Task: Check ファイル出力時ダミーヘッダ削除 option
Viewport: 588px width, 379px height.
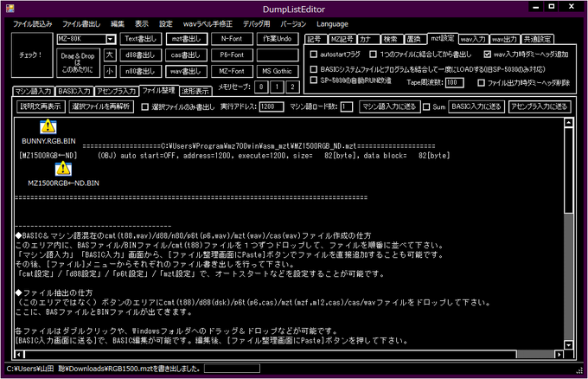Action: point(481,83)
